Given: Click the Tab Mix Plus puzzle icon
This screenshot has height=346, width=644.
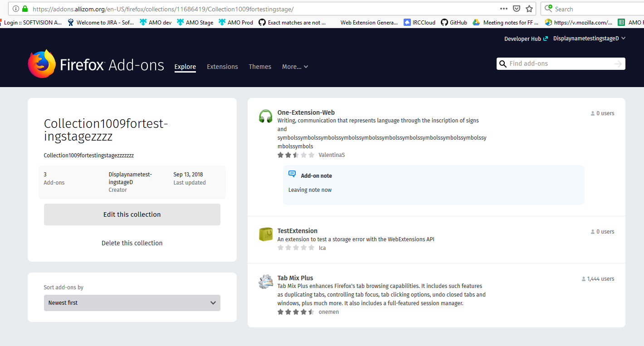Looking at the screenshot, I should (x=265, y=282).
